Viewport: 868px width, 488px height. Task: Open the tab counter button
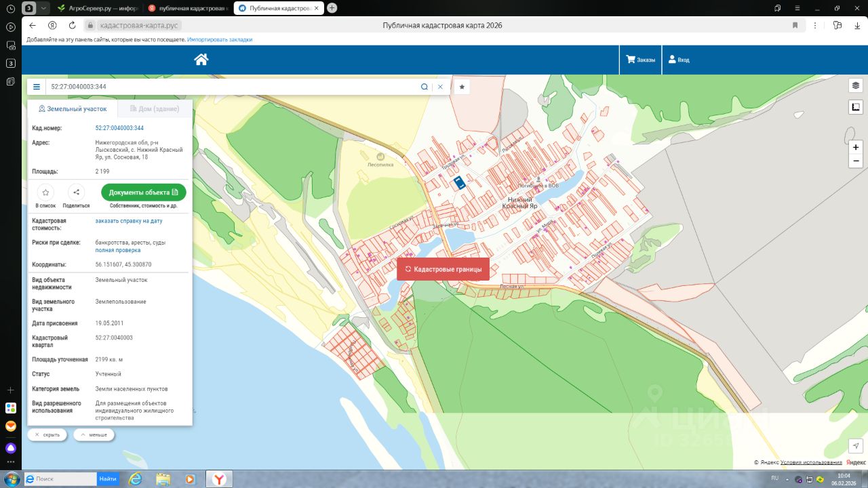coord(30,8)
